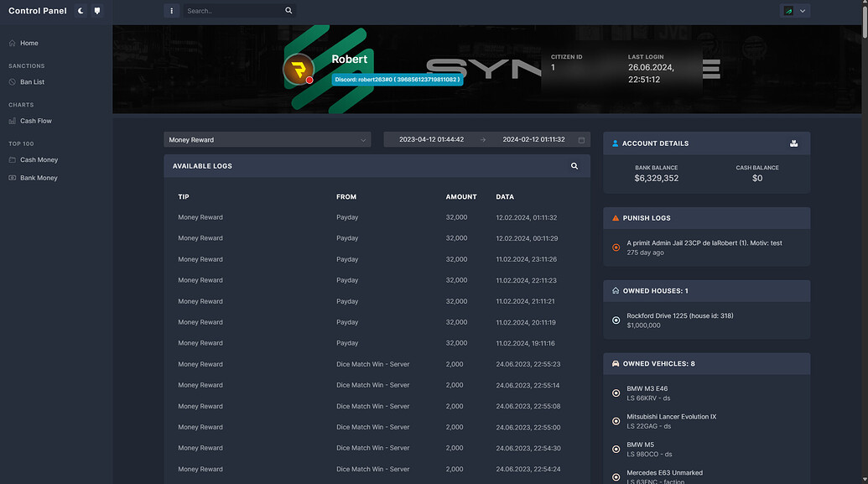This screenshot has width=868, height=484.
Task: Click the download icon on Account Details panel
Action: click(794, 143)
